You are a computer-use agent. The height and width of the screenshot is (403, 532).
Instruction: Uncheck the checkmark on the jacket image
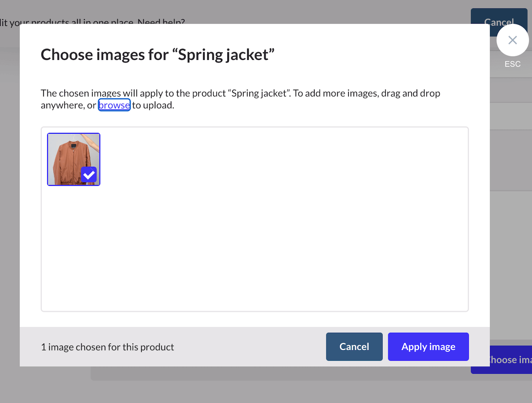tap(89, 175)
